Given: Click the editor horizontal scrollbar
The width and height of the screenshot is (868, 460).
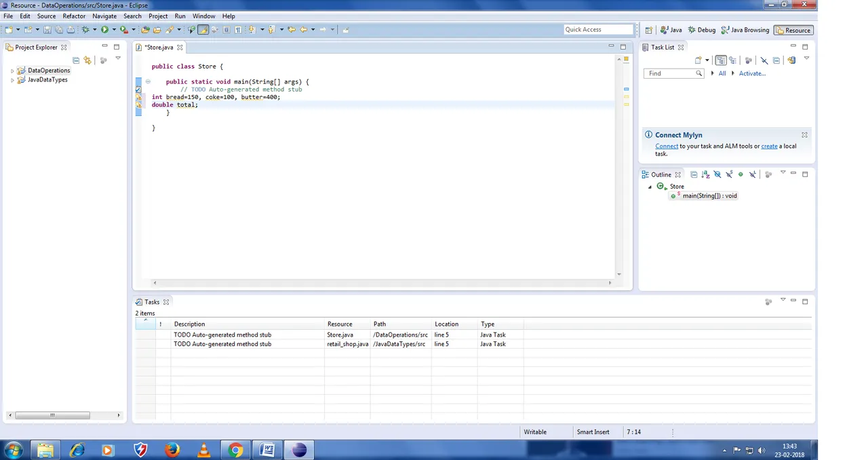Looking at the screenshot, I should click(x=382, y=282).
